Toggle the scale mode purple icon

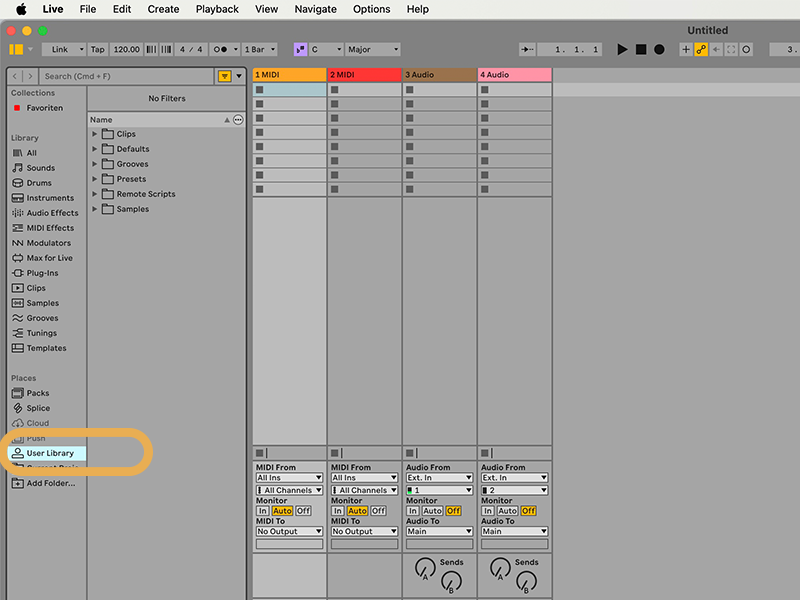(300, 49)
